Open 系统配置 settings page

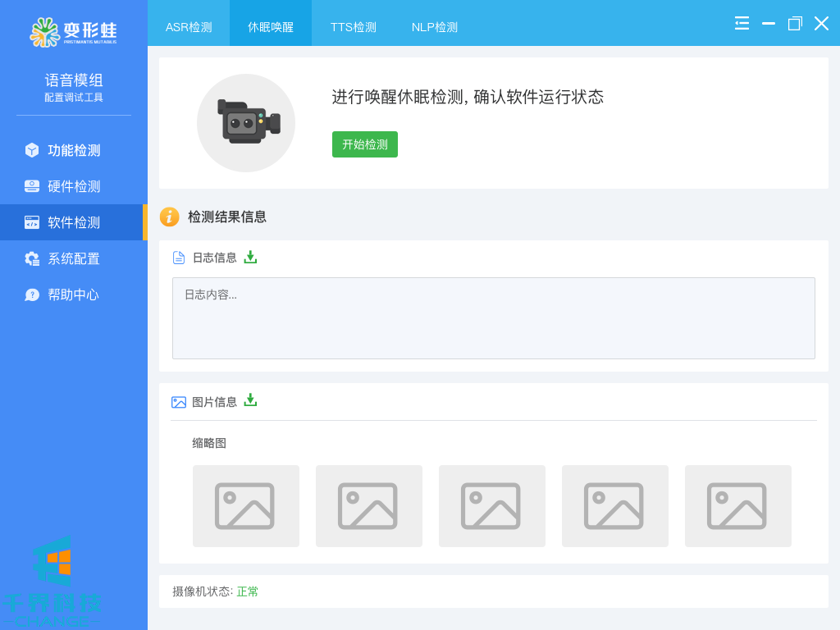73,258
